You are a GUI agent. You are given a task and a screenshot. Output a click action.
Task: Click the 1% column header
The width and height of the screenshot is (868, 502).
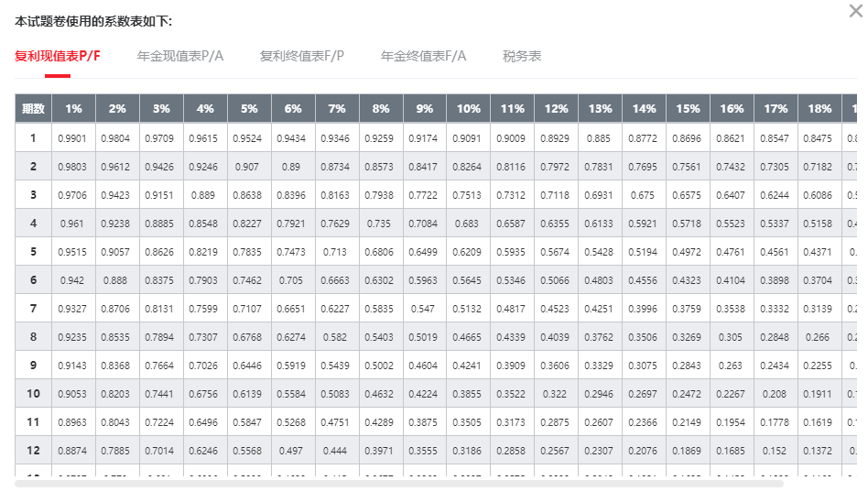[74, 108]
